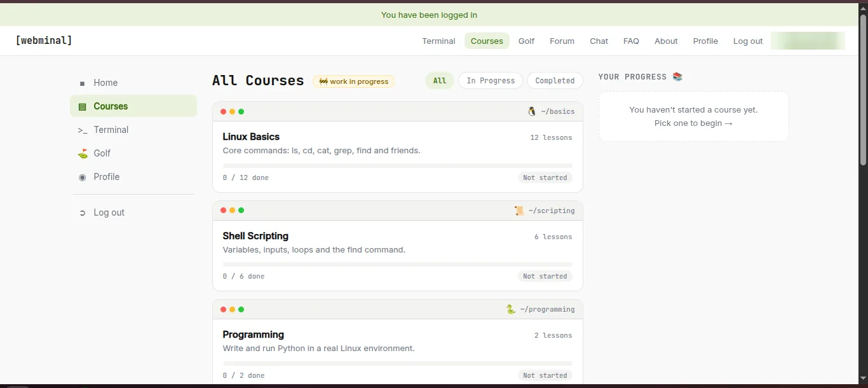Image resolution: width=868 pixels, height=388 pixels.
Task: Filter courses by In Progress
Action: click(491, 81)
